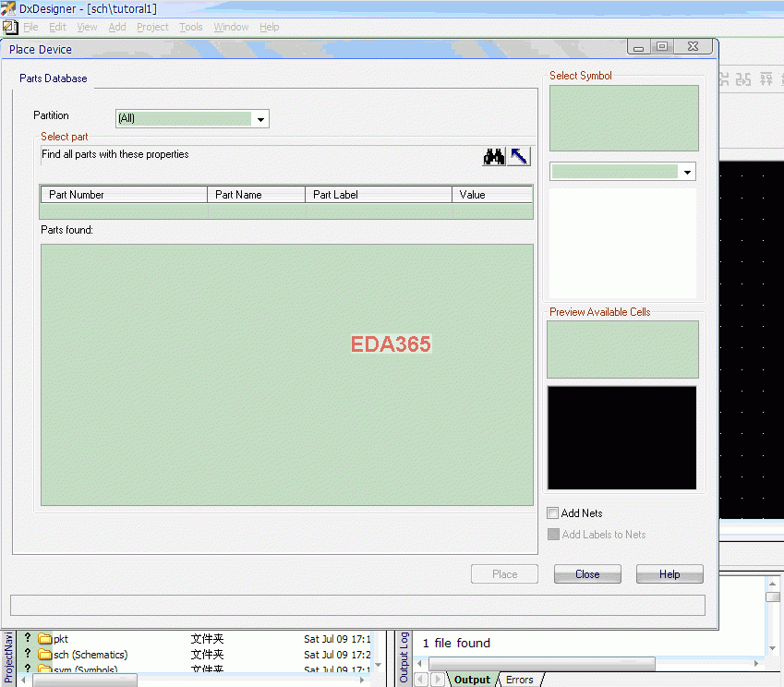Click the Part Number filter field

(124, 211)
